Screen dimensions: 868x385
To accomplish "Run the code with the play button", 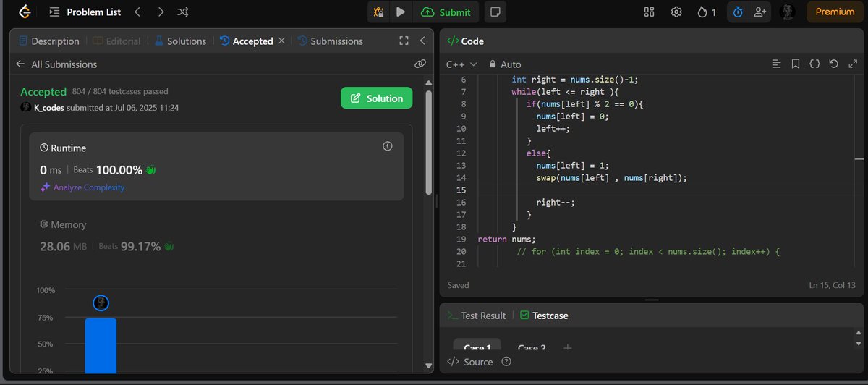I will pos(400,12).
